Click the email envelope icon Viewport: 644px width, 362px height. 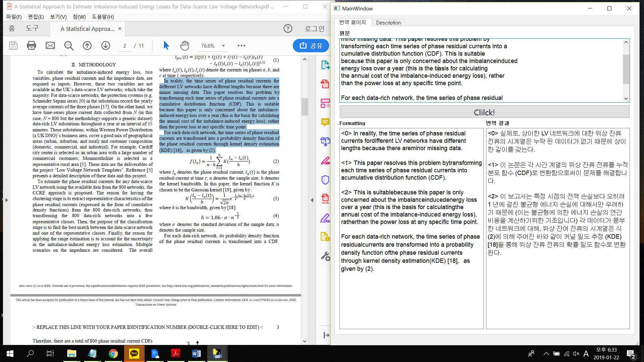pyautogui.click(x=50, y=46)
